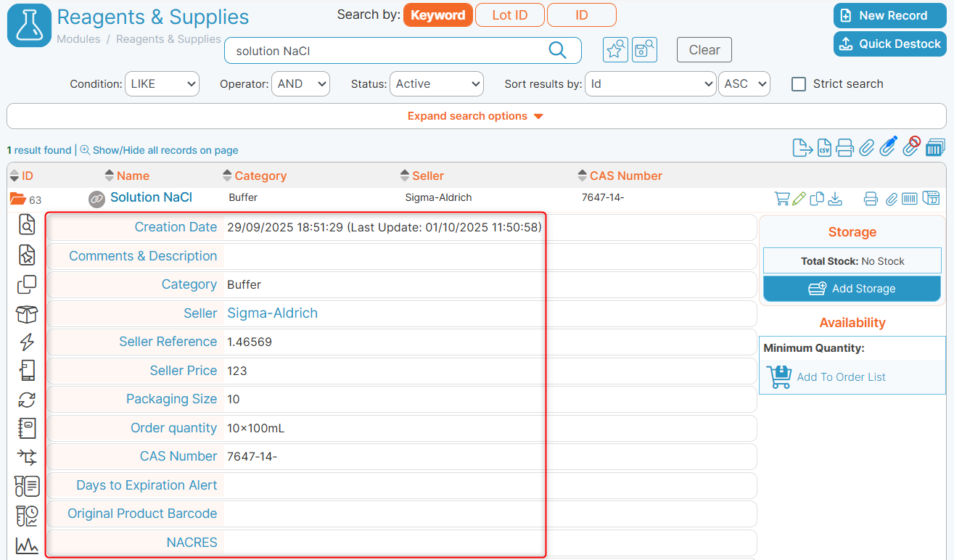This screenshot has width=954, height=560.
Task: Expand search options panel
Action: click(x=475, y=116)
